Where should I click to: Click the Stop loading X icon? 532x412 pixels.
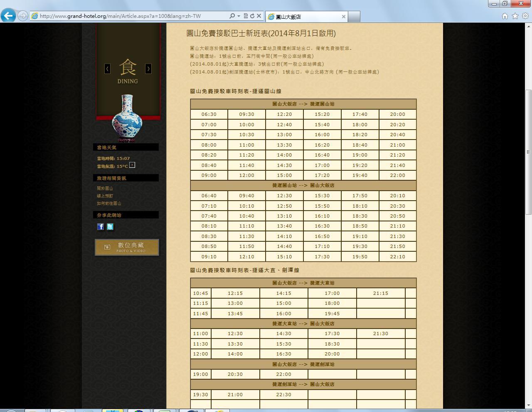(x=259, y=16)
